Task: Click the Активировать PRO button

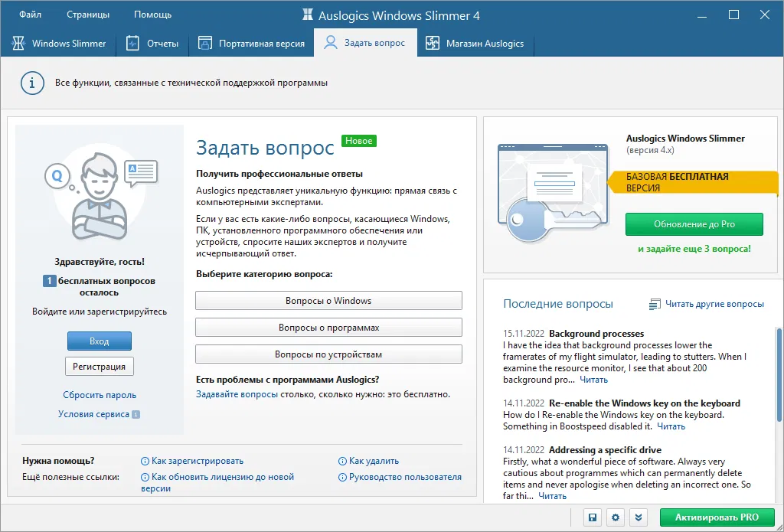Action: point(717,517)
